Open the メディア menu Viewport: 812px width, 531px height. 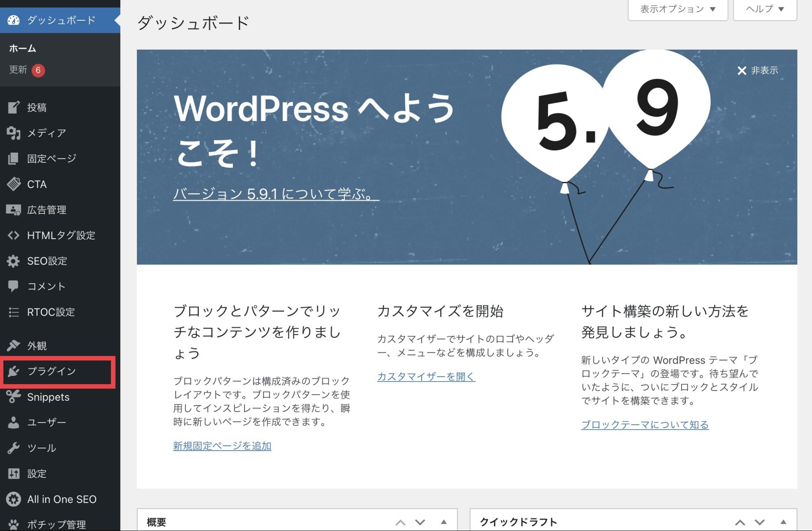[60, 133]
